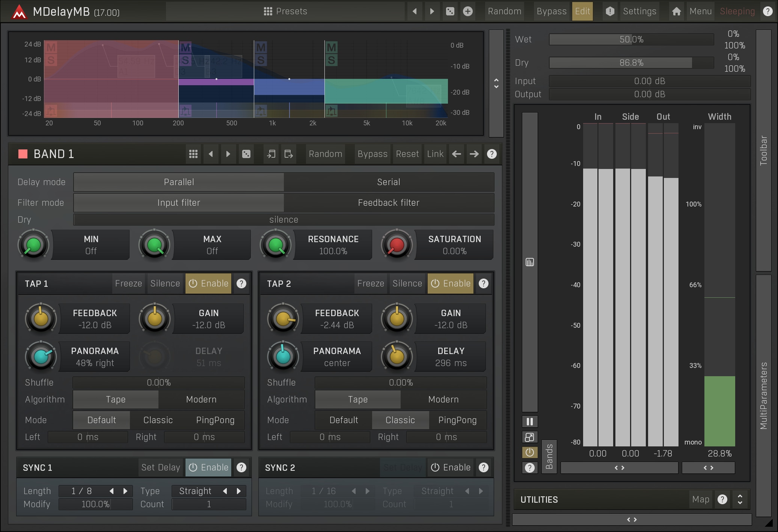Open the Menu item in top bar
This screenshot has width=778, height=532.
700,11
